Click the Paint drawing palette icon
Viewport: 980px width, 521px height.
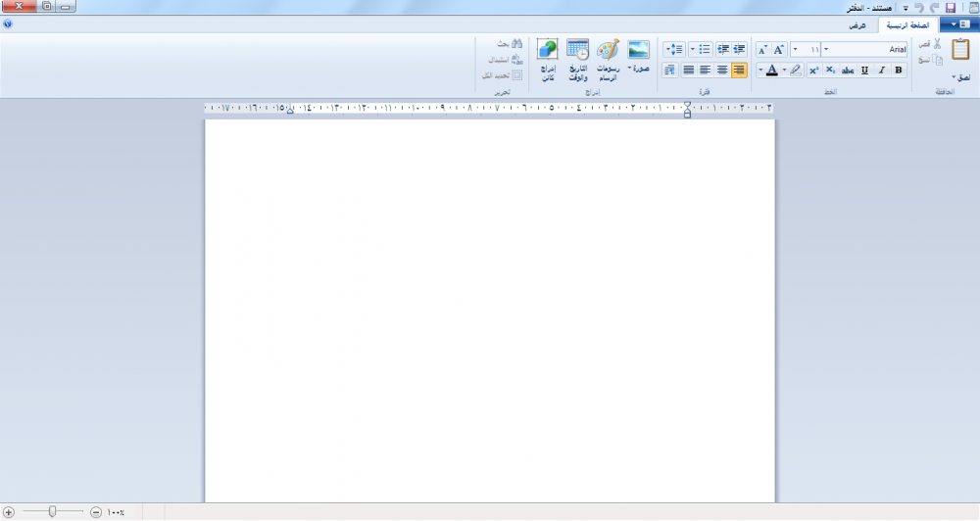tap(608, 50)
